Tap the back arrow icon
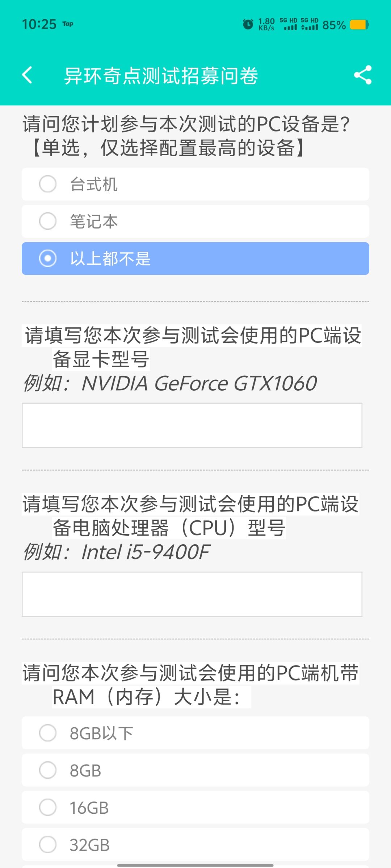This screenshot has height=868, width=391. (x=28, y=75)
